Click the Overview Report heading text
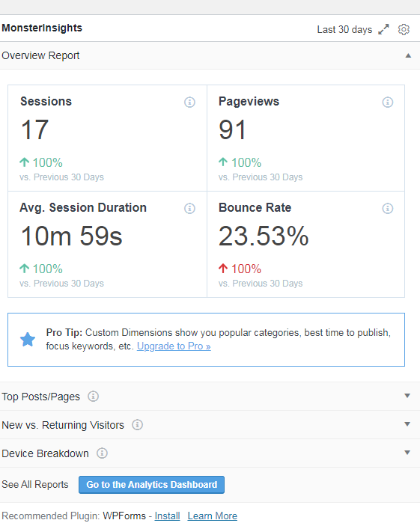Viewport: 420px width, 526px height. click(x=40, y=55)
